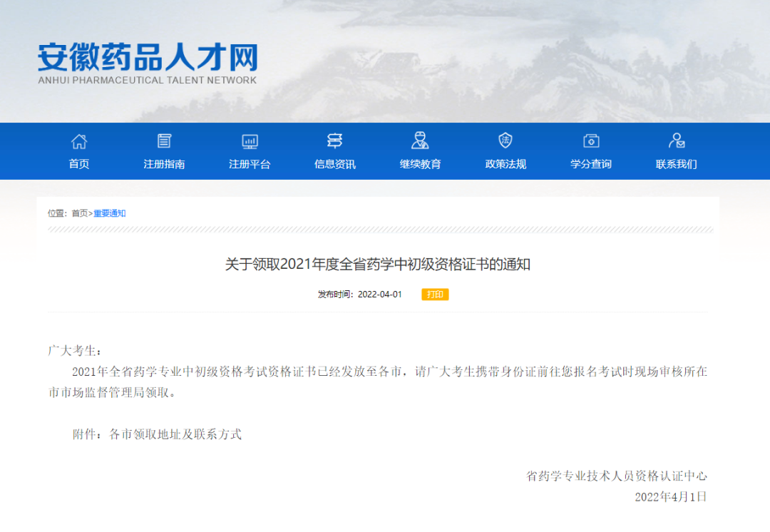
Task: Click the document icon above 注册指南
Action: pyautogui.click(x=164, y=141)
